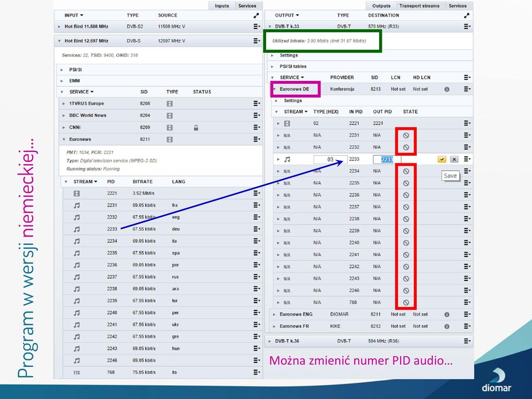Expand DVB-T k.36 output
Viewport: 532px width, 399px height.
pyautogui.click(x=270, y=341)
